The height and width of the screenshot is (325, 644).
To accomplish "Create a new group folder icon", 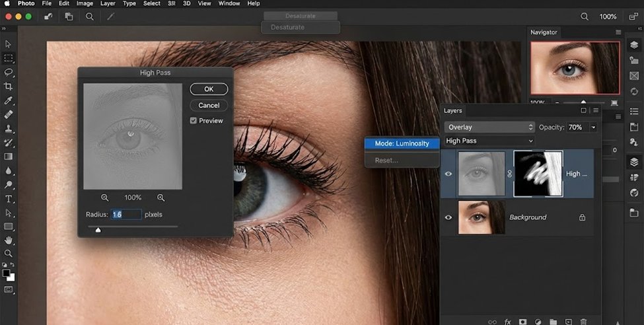I will click(x=554, y=322).
